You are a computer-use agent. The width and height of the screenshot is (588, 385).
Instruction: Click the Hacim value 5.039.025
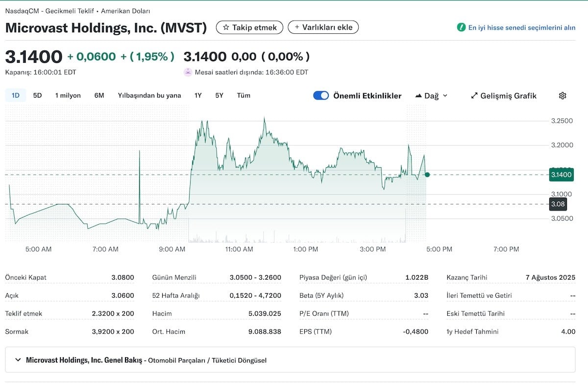pyautogui.click(x=265, y=313)
